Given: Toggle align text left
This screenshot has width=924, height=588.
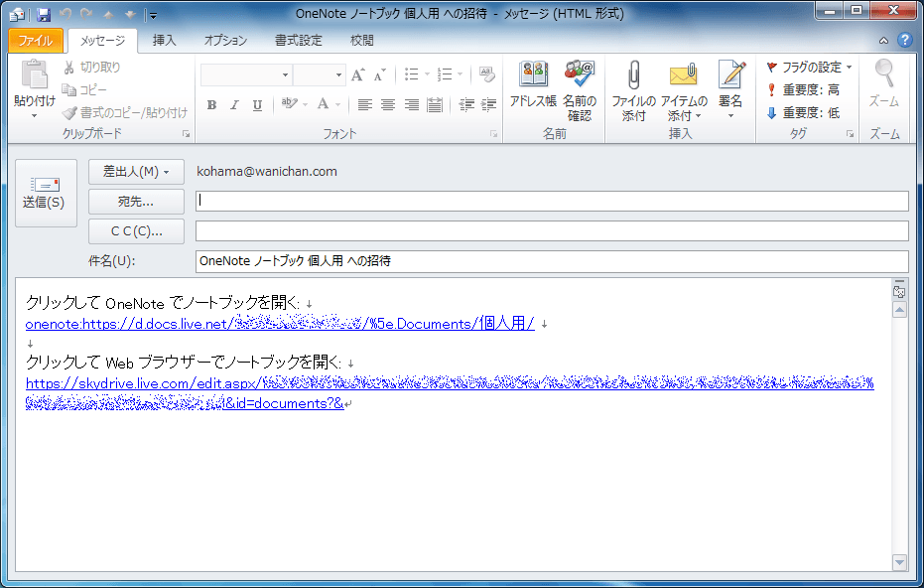Looking at the screenshot, I should [x=365, y=105].
